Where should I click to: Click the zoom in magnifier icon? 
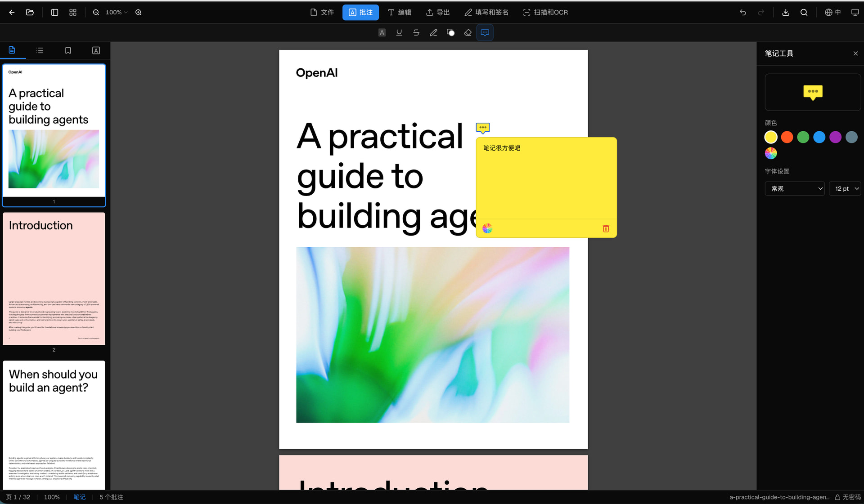click(139, 13)
